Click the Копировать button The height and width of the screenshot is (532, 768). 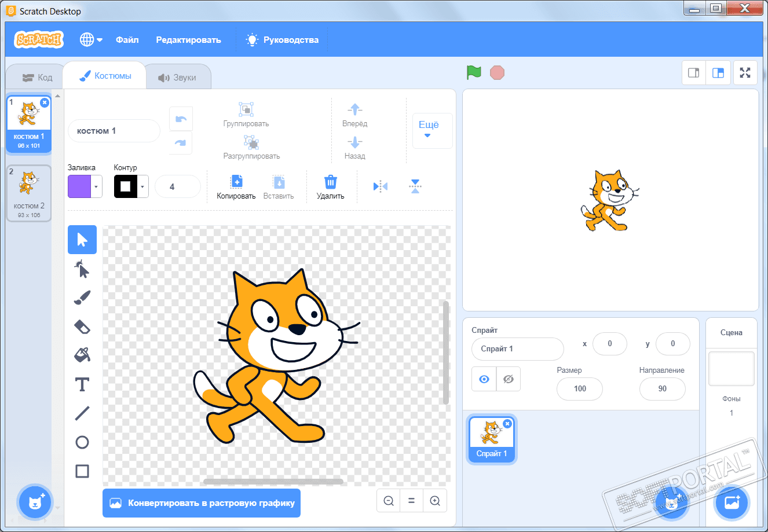pyautogui.click(x=236, y=187)
